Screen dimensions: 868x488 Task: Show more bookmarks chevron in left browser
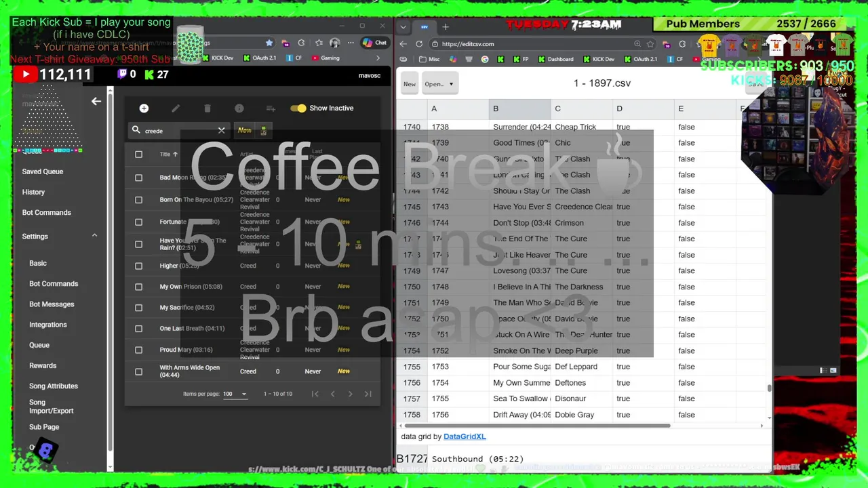click(378, 58)
